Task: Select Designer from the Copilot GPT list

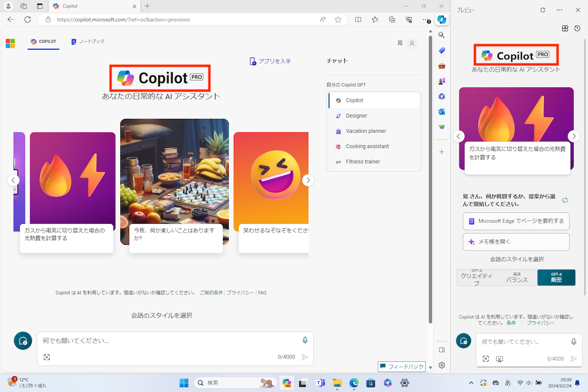Action: 356,116
